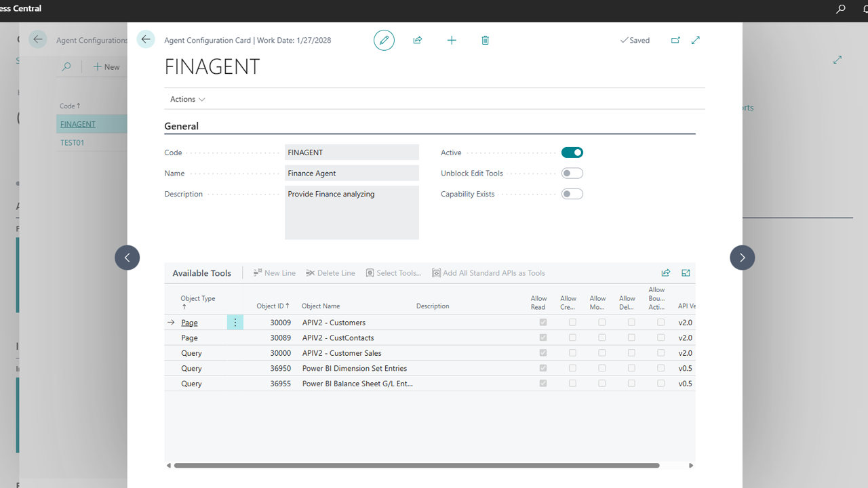Viewport: 868px width, 488px height.
Task: Click right arrow of horizontal scrollbar
Action: (x=691, y=466)
